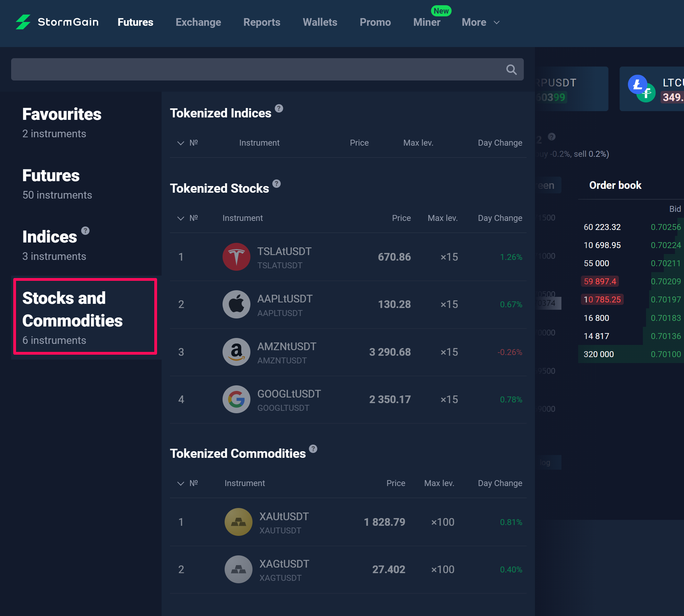Click the Apple logo icon

pyautogui.click(x=236, y=304)
